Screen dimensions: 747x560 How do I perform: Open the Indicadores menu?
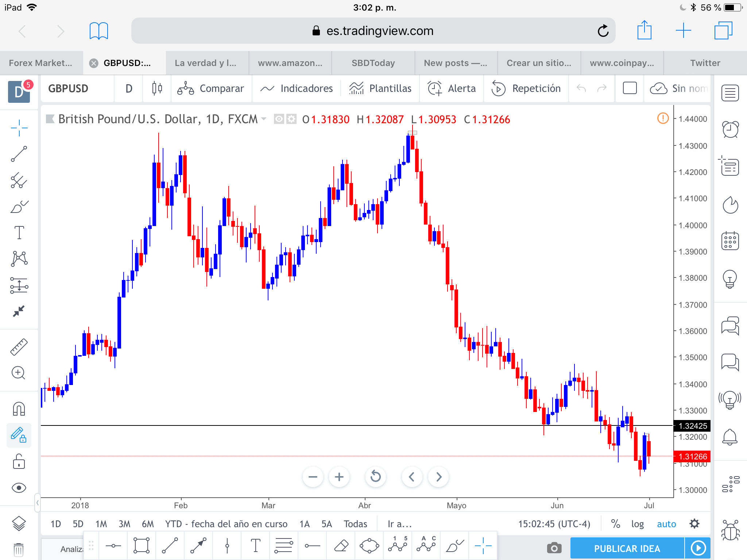[x=296, y=89]
